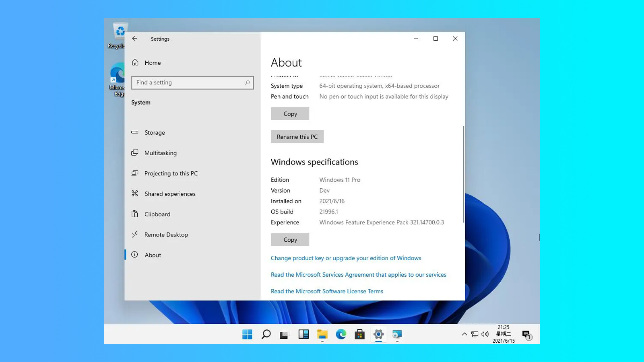
Task: Click the Projecting to this PC icon
Action: click(135, 173)
